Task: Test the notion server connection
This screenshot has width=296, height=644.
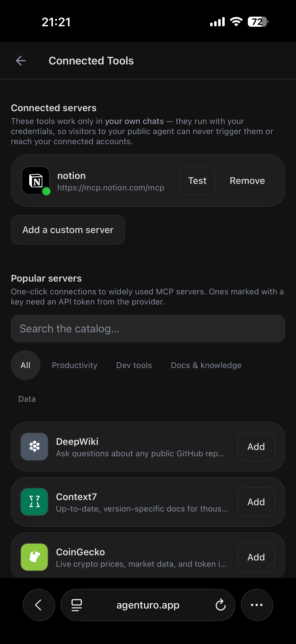Action: point(197,181)
